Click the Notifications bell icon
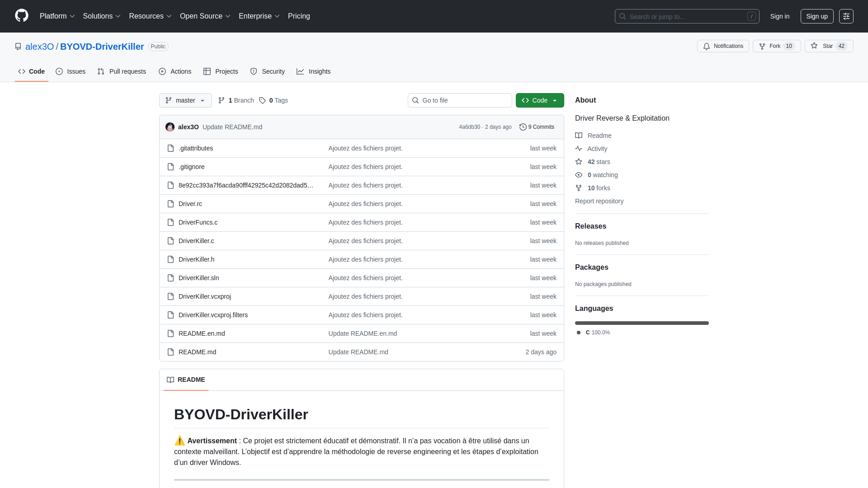This screenshot has width=868, height=488. tap(707, 46)
